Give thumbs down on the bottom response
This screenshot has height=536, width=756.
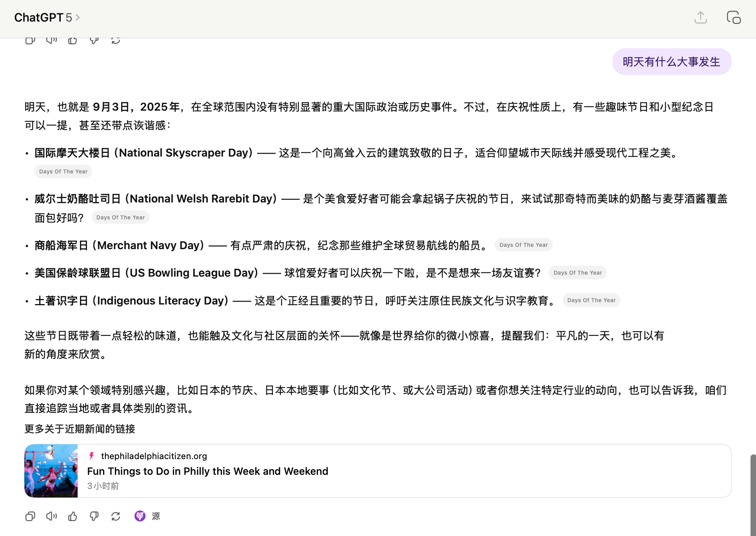[94, 516]
